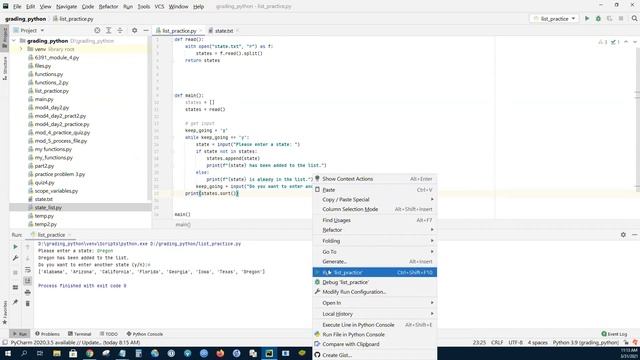The image size is (640, 360).
Task: Click the Locate file target icon in Project panel
Action: 97,30
